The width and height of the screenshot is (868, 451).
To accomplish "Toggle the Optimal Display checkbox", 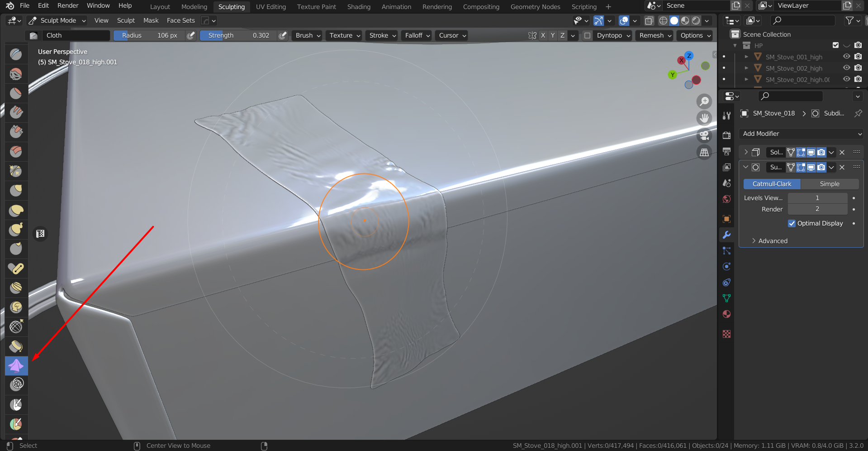I will point(792,223).
